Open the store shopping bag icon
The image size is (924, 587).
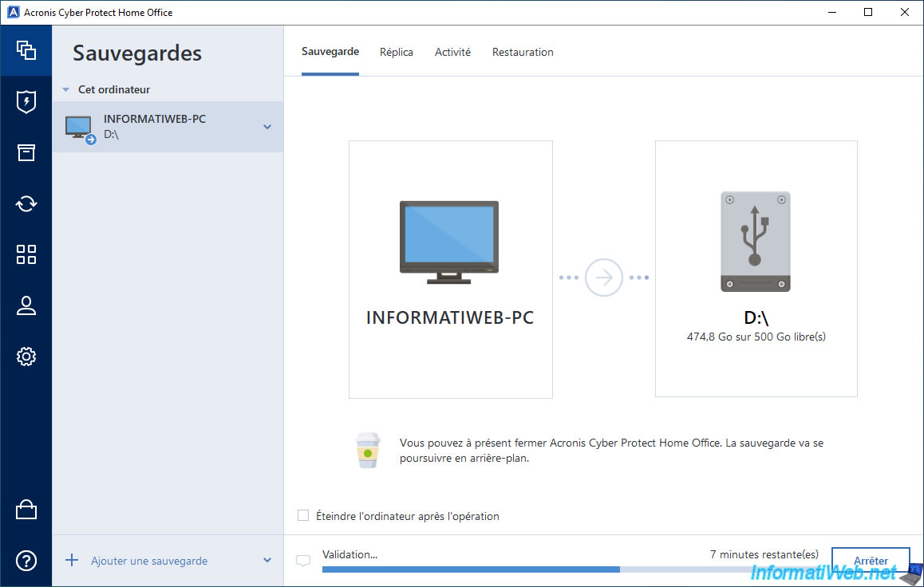click(x=26, y=510)
